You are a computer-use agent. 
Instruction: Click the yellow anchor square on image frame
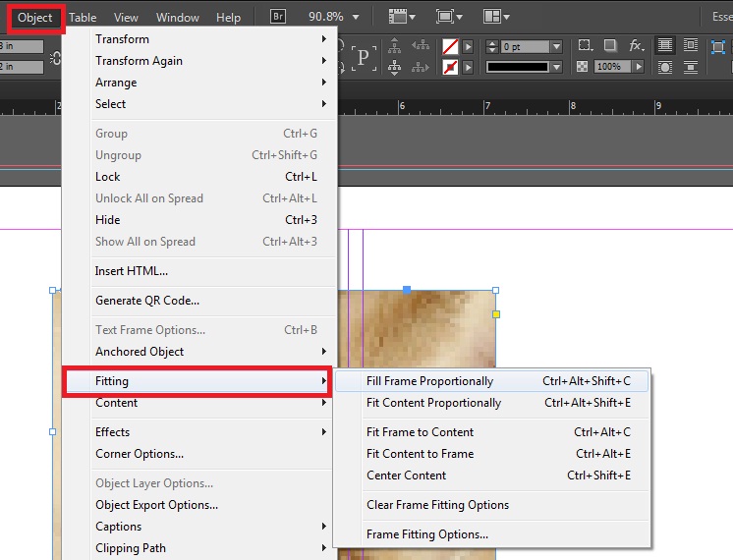click(496, 314)
